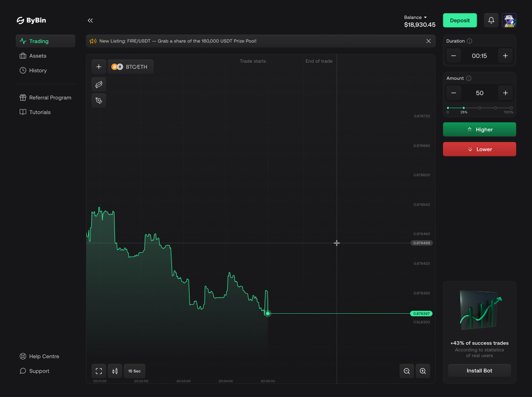
Task: Zoom in on the chart
Action: point(422,371)
